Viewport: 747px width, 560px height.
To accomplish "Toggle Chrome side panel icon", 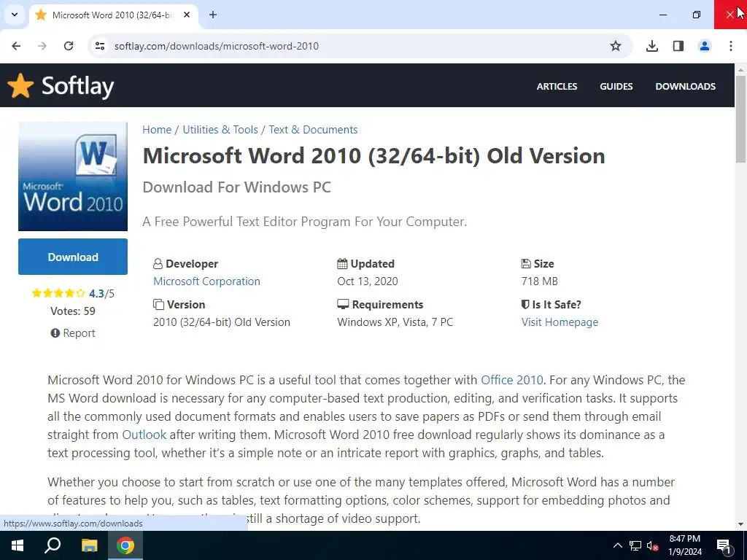I will click(678, 46).
